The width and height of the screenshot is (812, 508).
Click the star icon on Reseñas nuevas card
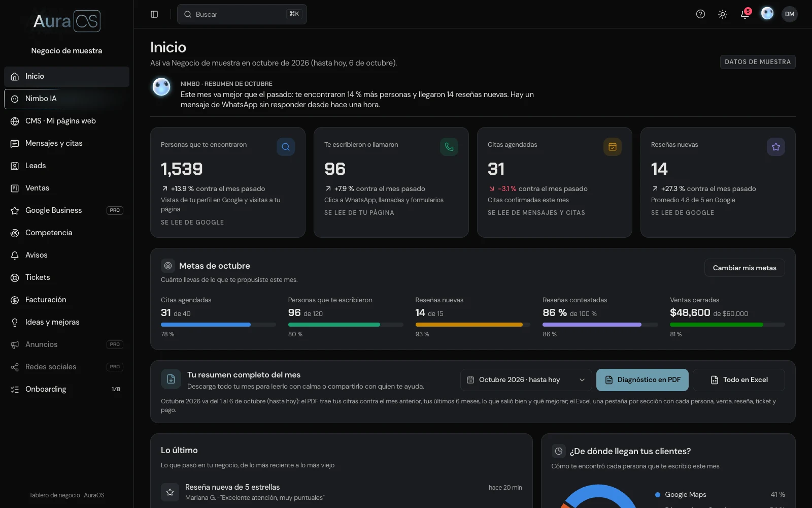776,147
